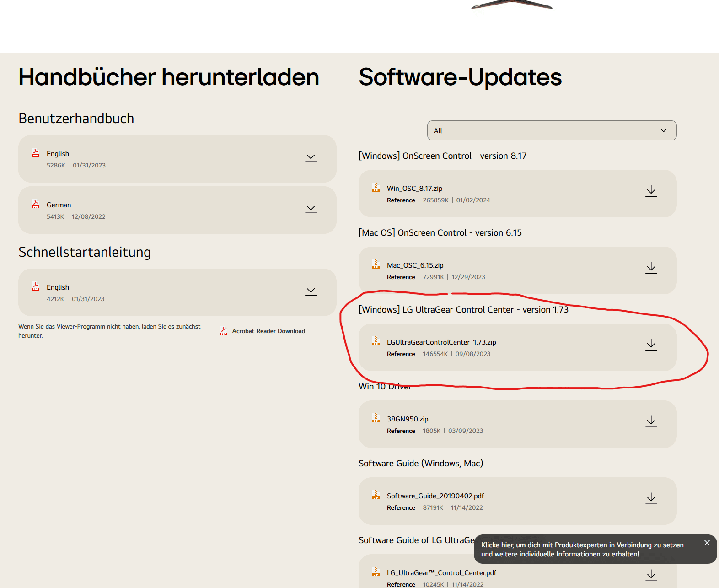Click date 09/08/2023 of Control Center zip
Image resolution: width=719 pixels, height=588 pixels.
(473, 354)
